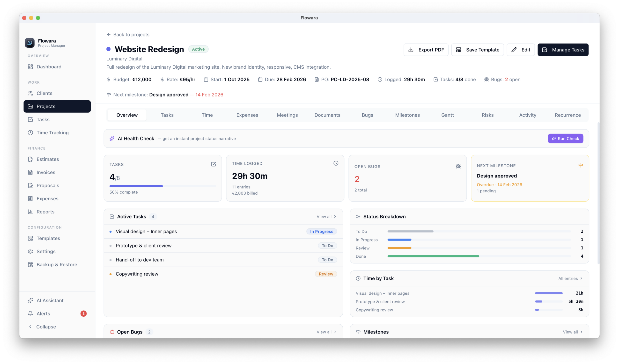Click the tasks 50% complete progress bar
This screenshot has height=364, width=619.
tap(163, 186)
